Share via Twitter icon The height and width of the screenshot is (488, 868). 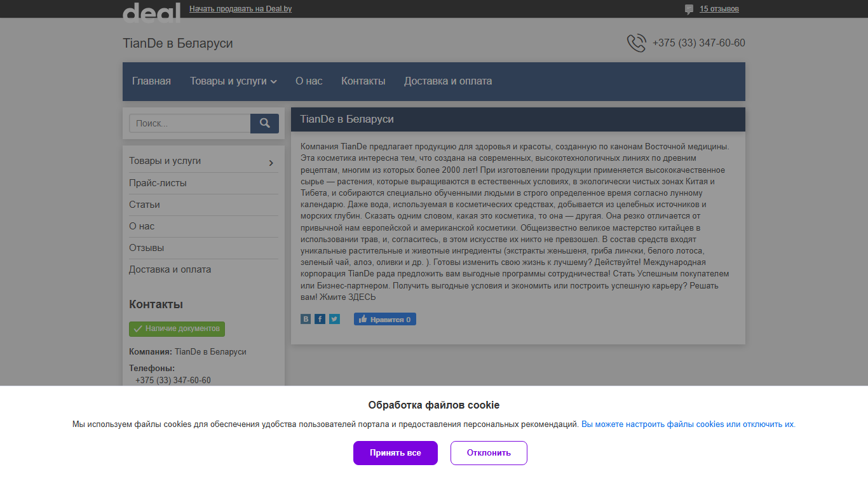334,319
